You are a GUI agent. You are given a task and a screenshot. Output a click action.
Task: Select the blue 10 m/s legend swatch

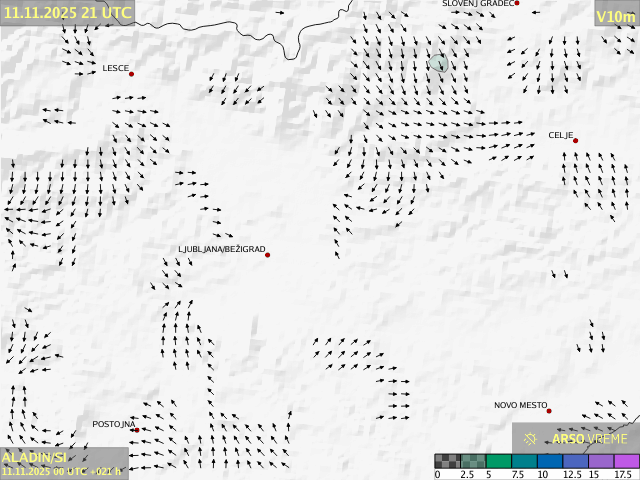tap(549, 461)
